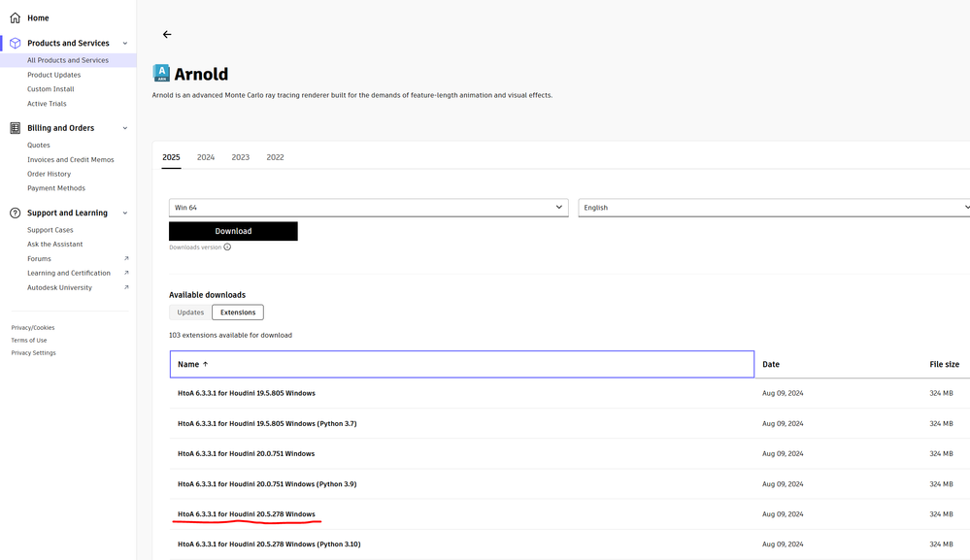970x560 pixels.
Task: Select HtoA Houdini 20.0.751 Windows (Python 3.9) row
Action: pyautogui.click(x=267, y=484)
